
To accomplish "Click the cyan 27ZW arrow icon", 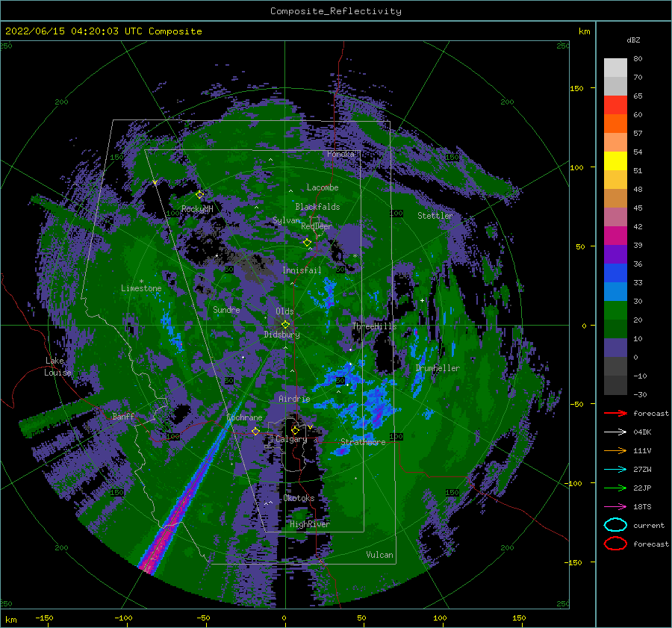I will 615,469.
